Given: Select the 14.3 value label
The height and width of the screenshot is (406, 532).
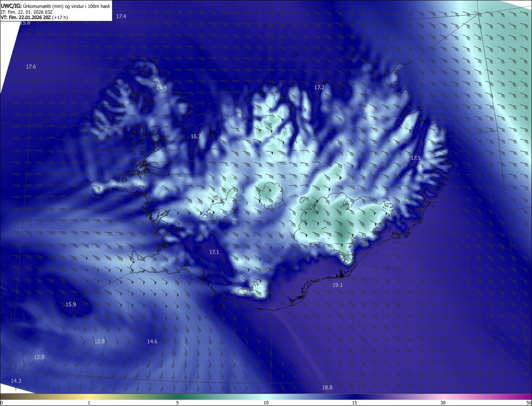Looking at the screenshot, I should (16, 381).
